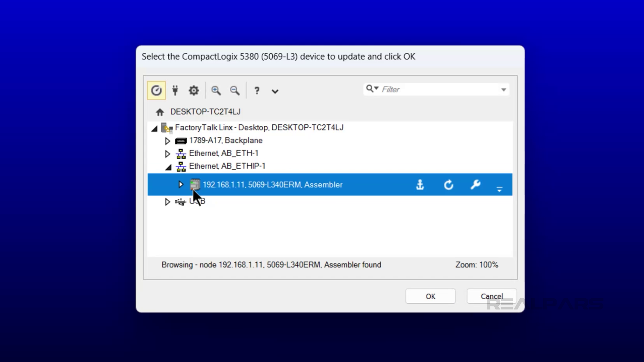Click the zoom out magnifier icon
The height and width of the screenshot is (362, 644).
coord(235,90)
